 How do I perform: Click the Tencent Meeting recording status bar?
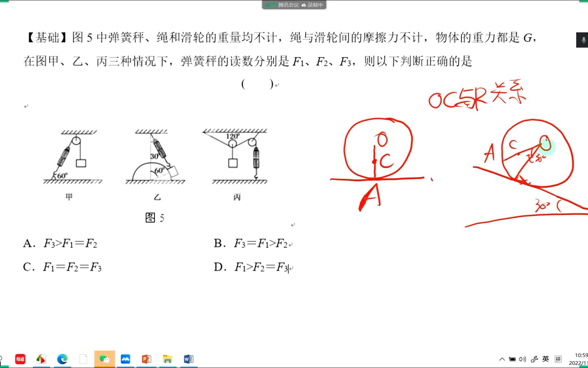(x=294, y=5)
